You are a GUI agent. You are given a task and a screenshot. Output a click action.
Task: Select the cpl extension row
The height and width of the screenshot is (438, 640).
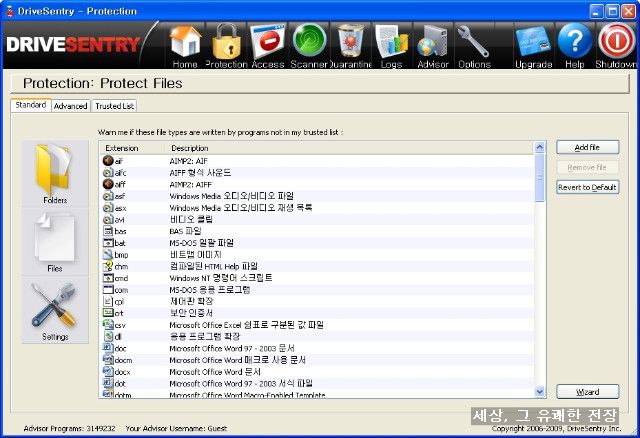[317, 302]
